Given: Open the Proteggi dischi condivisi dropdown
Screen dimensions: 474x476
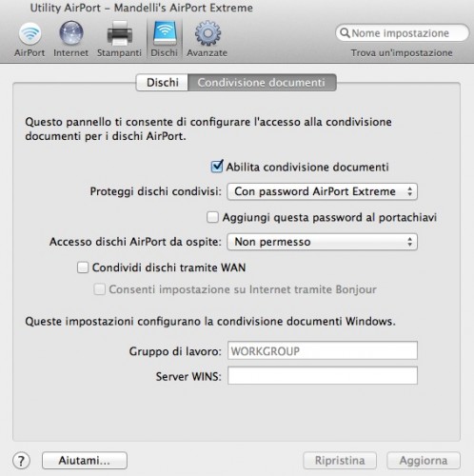Looking at the screenshot, I should click(x=322, y=191).
